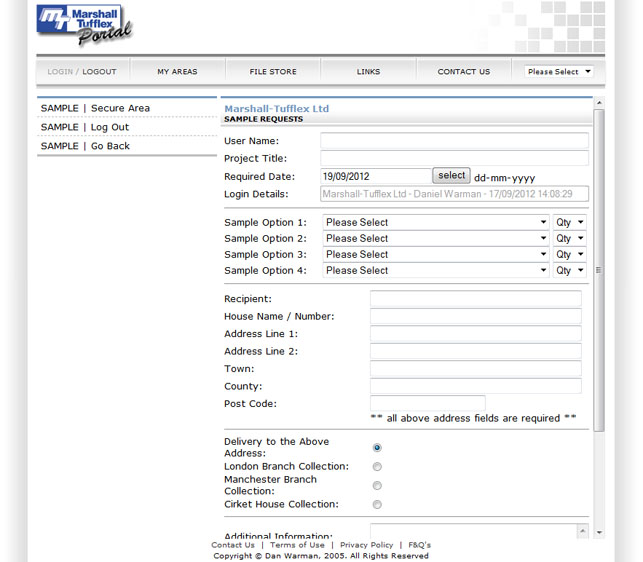Click the Post Code input field
This screenshot has height=562, width=643.
[428, 403]
